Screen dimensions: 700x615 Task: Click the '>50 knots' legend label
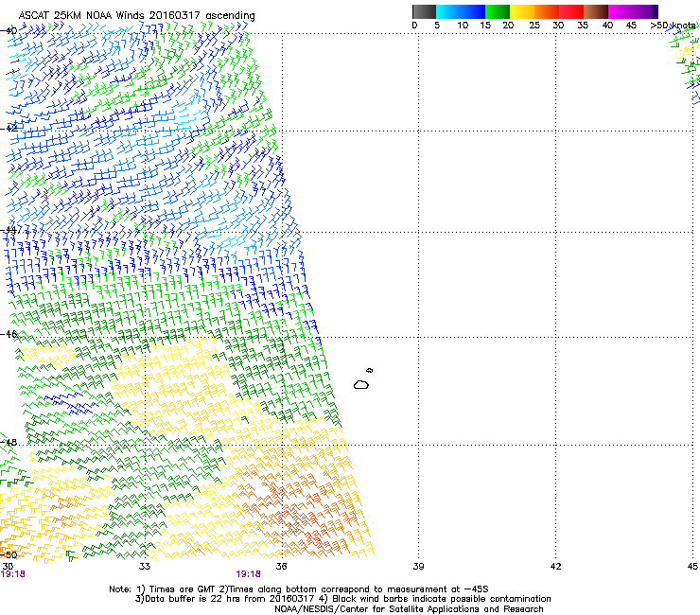673,26
